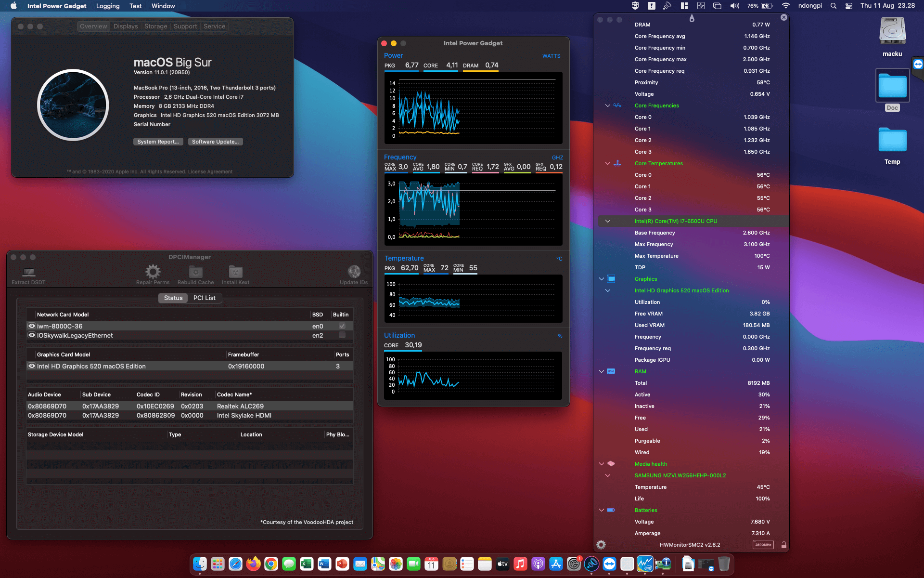Click the Software Update button

pos(215,142)
